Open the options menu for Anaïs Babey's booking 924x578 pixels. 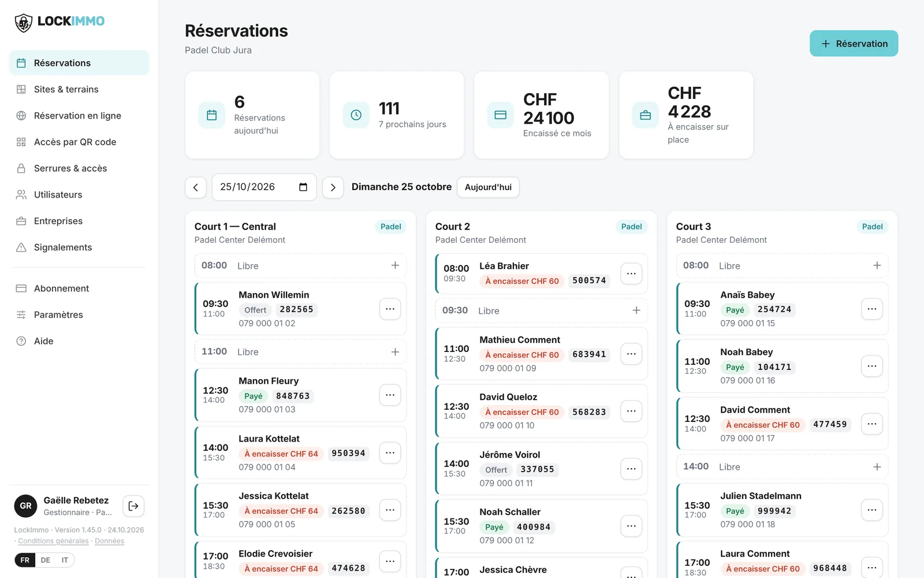click(x=872, y=309)
